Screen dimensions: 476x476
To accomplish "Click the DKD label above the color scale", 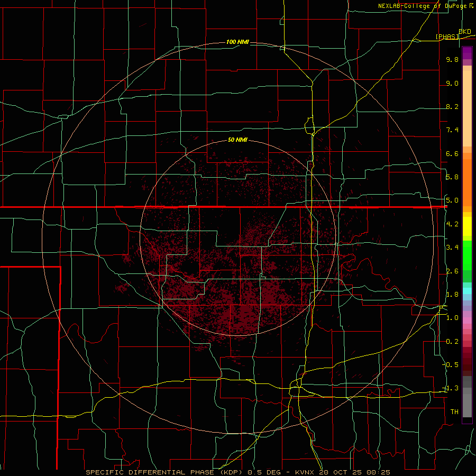I will click(x=465, y=31).
